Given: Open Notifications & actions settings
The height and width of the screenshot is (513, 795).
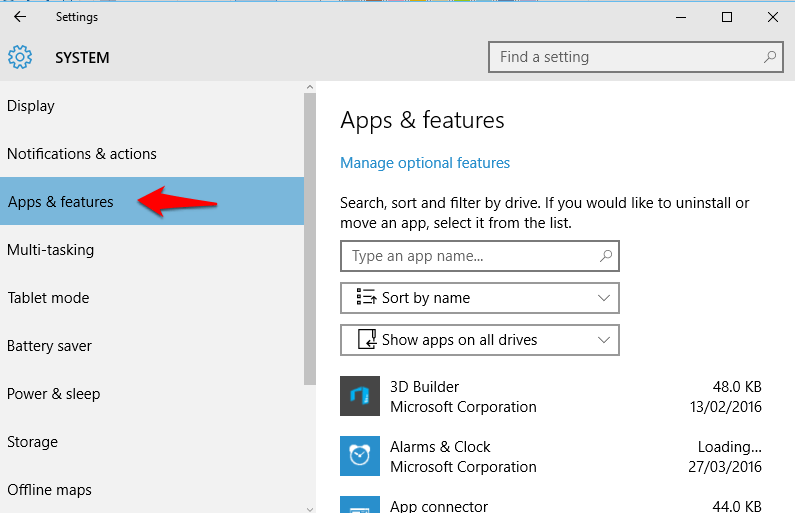Looking at the screenshot, I should (x=152, y=154).
